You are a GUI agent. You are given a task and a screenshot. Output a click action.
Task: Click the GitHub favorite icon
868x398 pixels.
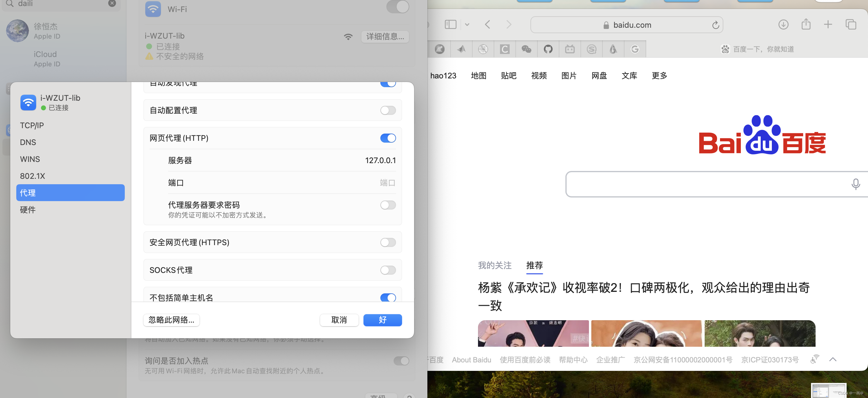click(x=548, y=49)
